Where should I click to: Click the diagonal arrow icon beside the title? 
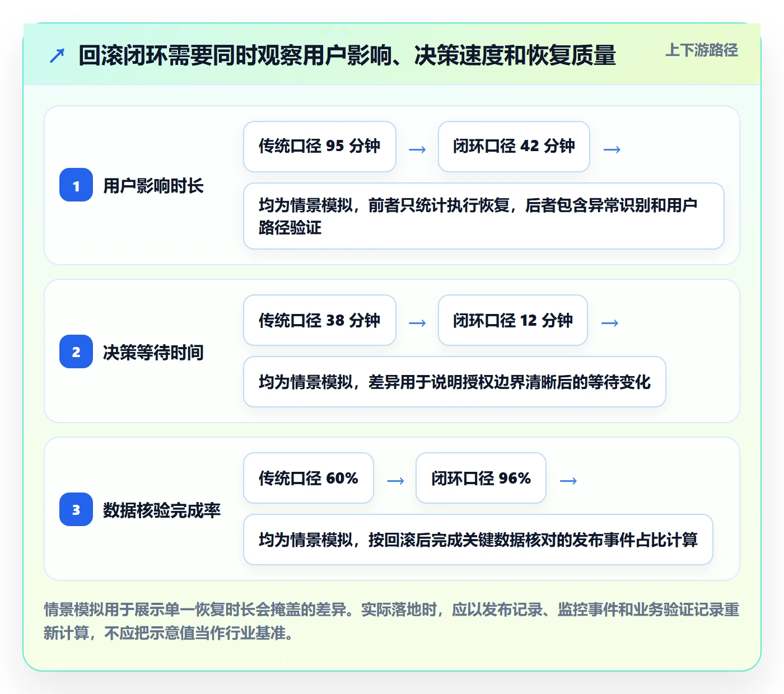tap(57, 55)
